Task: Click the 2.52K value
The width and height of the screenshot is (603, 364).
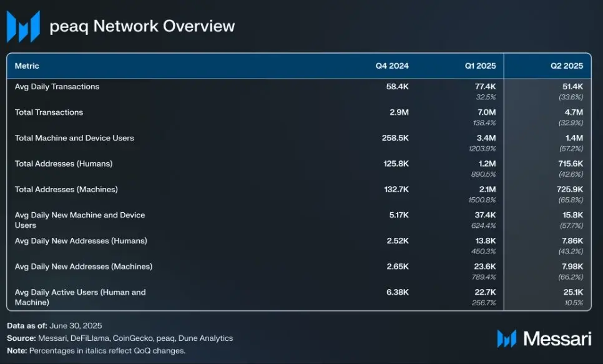Action: click(x=398, y=241)
